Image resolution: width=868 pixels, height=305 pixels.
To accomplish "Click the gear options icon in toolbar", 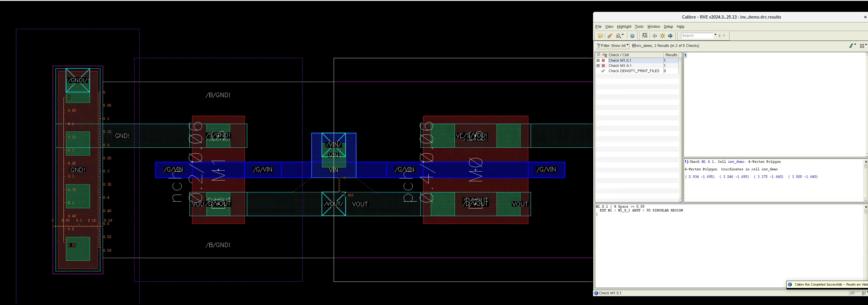I will coord(632,36).
